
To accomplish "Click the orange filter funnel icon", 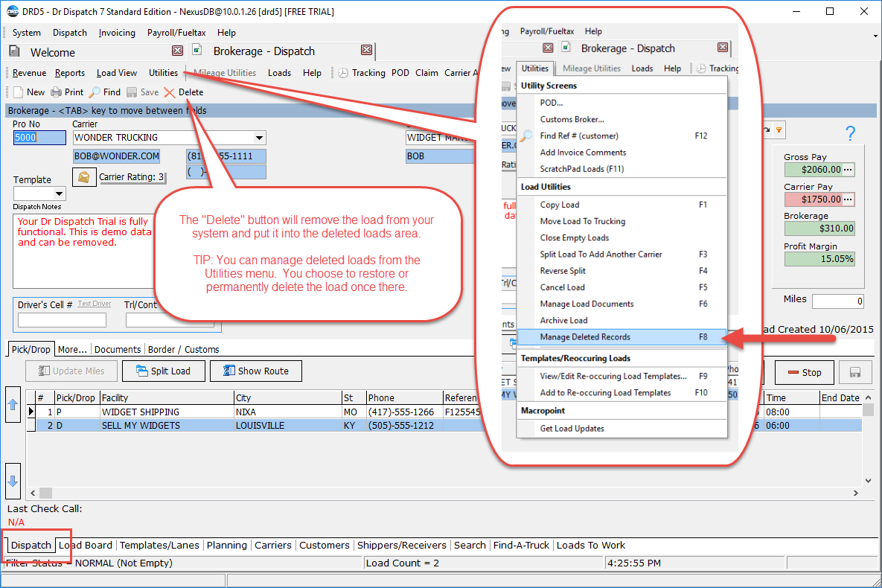I will pos(779,130).
